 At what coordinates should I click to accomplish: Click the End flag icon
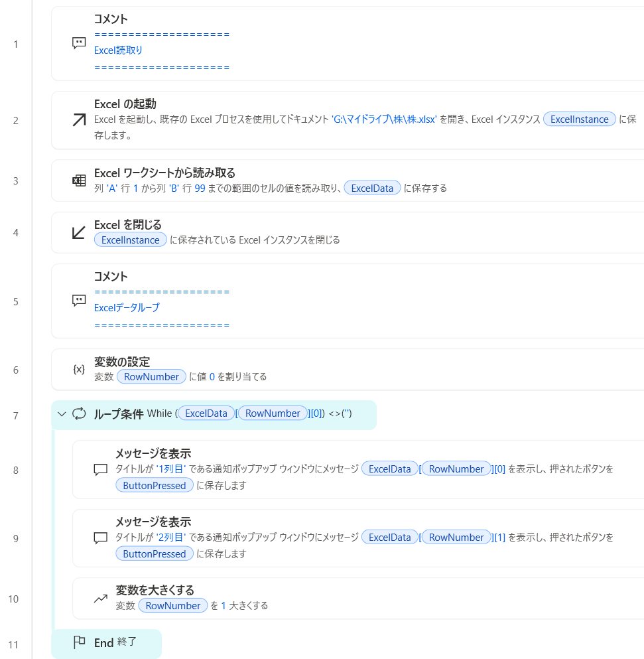[79, 642]
